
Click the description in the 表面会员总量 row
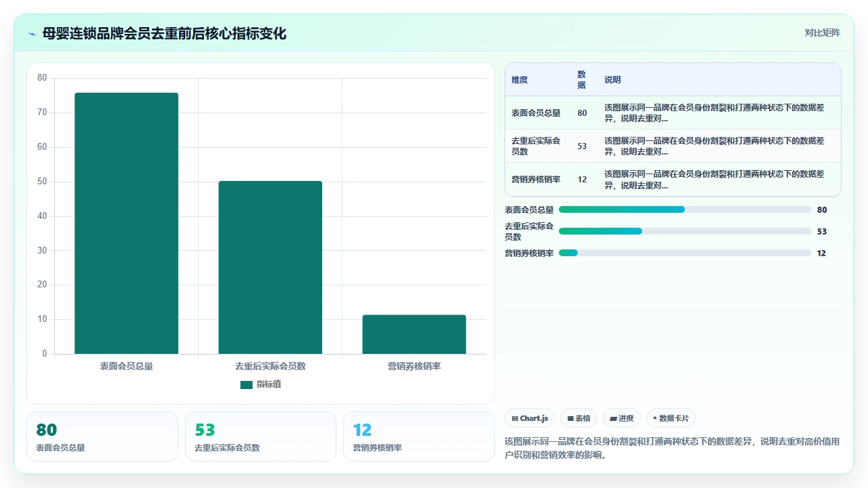point(715,113)
